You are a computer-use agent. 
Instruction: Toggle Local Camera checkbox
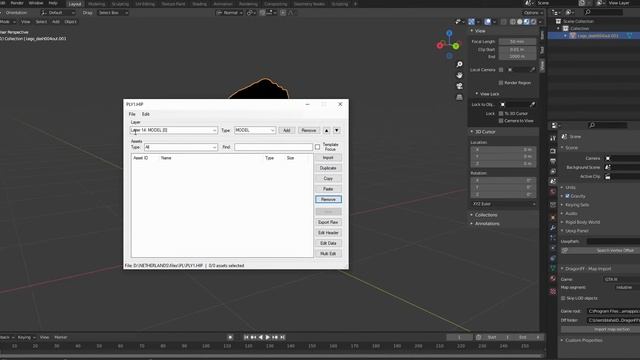pyautogui.click(x=501, y=70)
